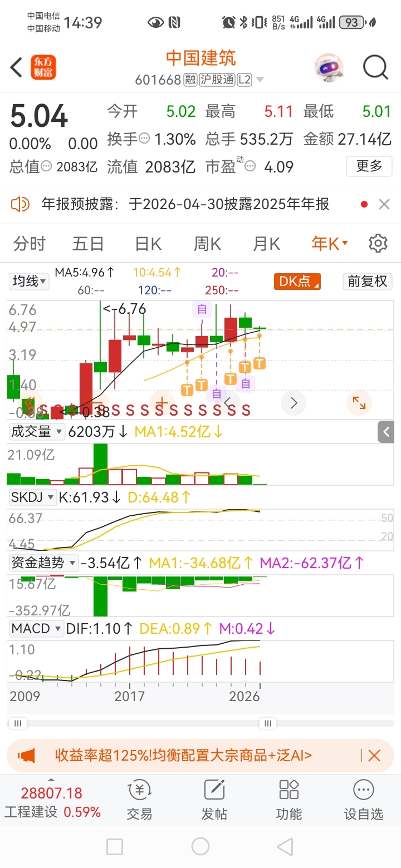The height and width of the screenshot is (868, 401).
Task: Tap the megaphone promo icon
Action: tap(26, 755)
